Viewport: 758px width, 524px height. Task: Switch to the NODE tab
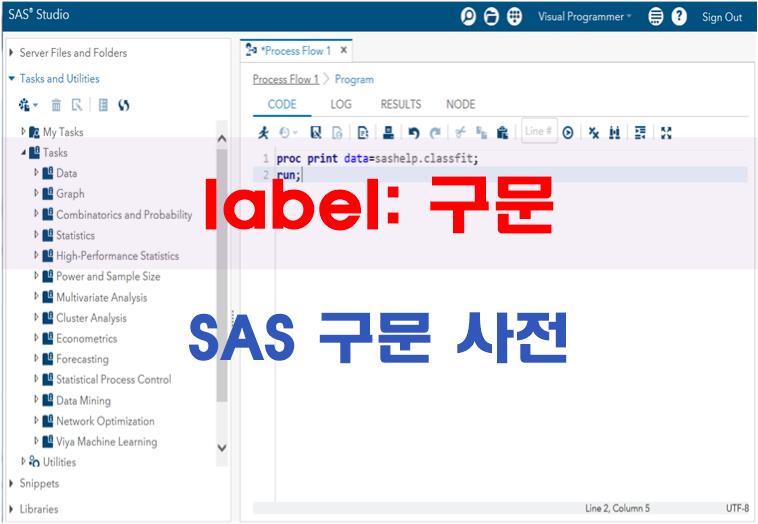(x=461, y=104)
